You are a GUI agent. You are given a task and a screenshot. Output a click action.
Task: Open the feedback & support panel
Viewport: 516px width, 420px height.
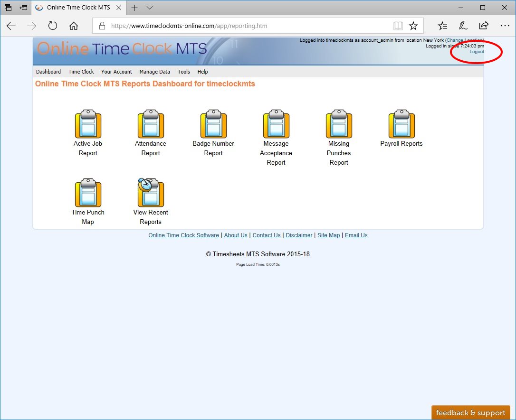(x=470, y=412)
